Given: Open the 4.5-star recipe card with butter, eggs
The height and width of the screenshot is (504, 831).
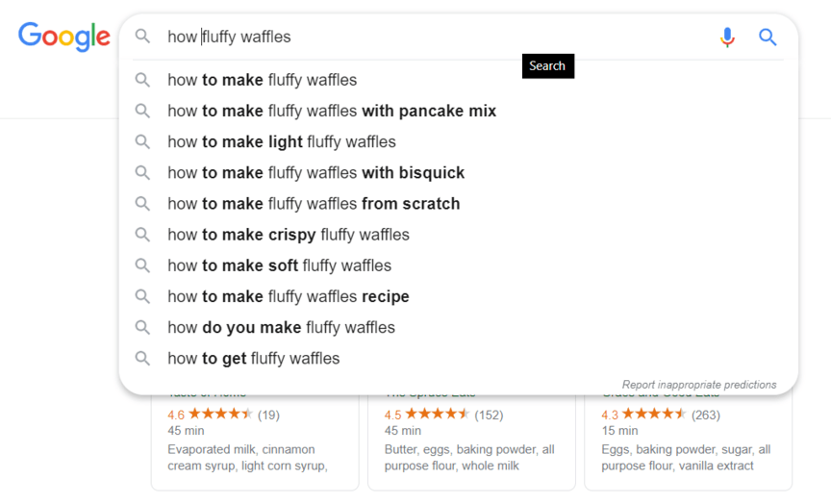Looking at the screenshot, I should click(x=471, y=442).
